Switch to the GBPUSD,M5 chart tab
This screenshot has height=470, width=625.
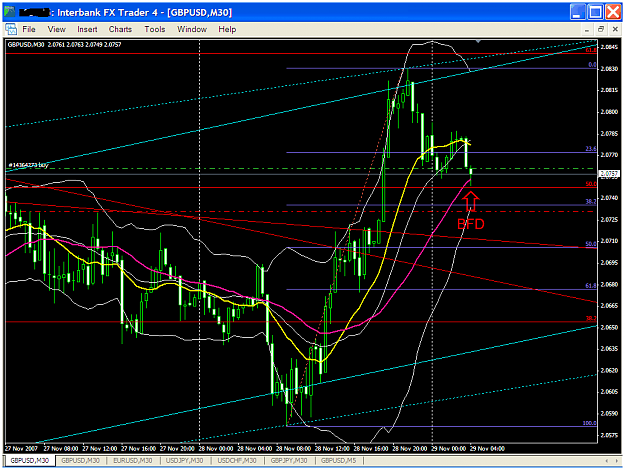338,460
